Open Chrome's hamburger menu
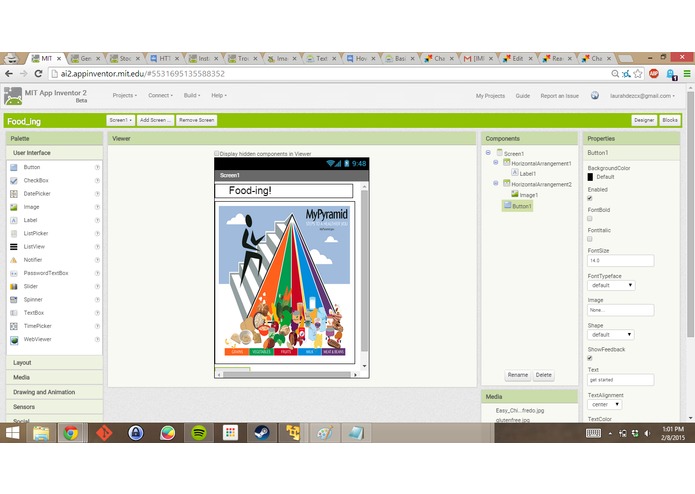 point(687,74)
